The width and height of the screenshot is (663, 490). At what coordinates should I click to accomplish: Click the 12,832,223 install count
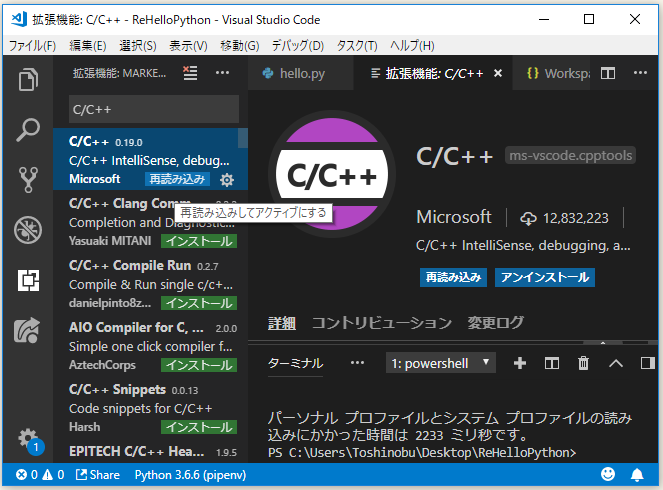(564, 218)
